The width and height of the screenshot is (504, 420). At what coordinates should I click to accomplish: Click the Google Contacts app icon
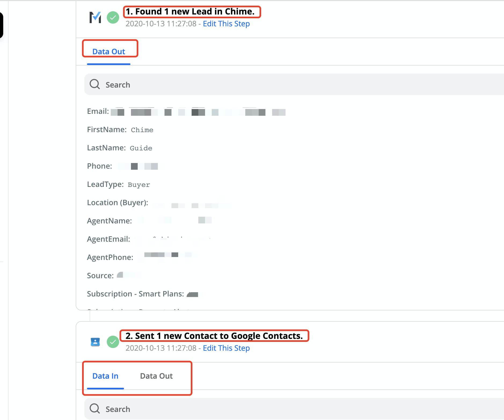[x=95, y=342]
